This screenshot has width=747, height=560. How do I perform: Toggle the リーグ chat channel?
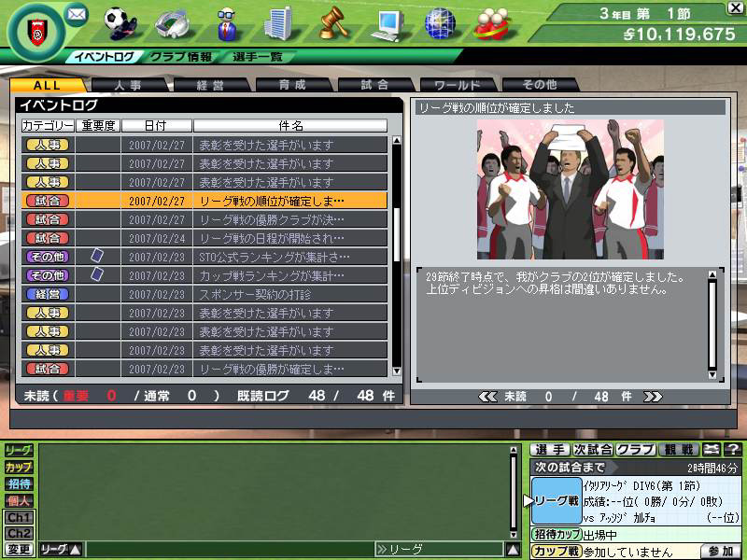tap(19, 451)
